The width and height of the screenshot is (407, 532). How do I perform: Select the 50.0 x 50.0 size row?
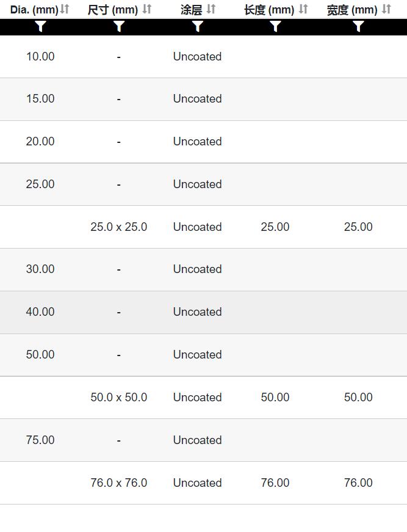click(x=203, y=397)
